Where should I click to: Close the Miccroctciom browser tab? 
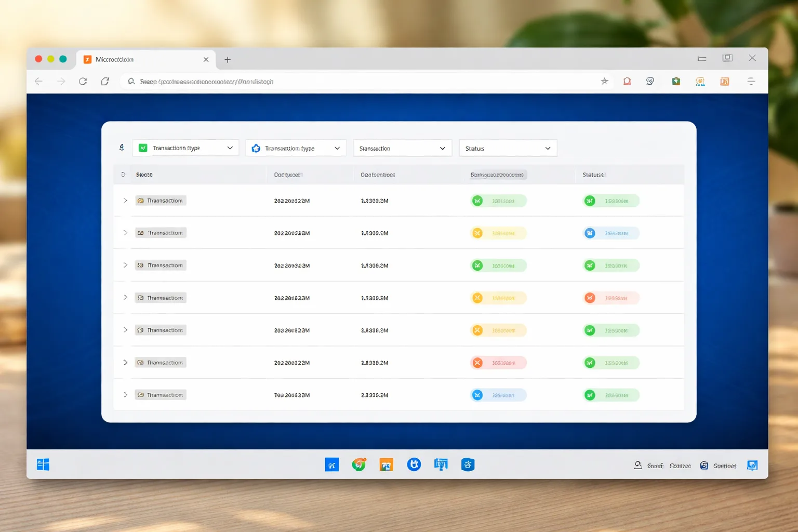pyautogui.click(x=206, y=60)
